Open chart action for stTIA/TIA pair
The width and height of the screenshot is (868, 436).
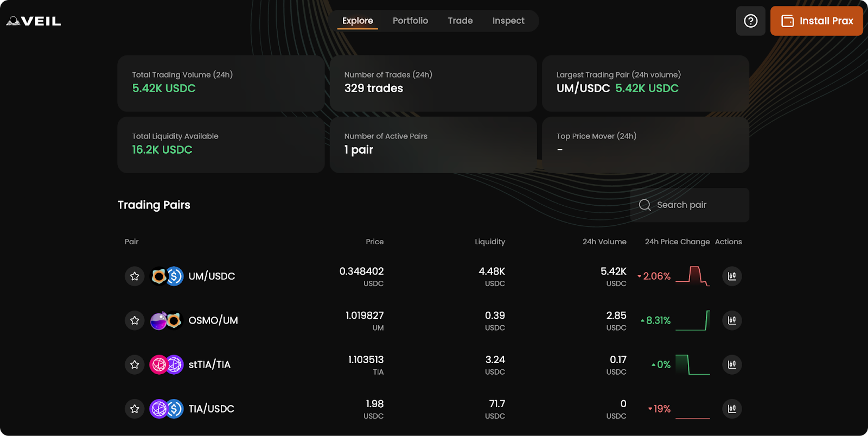[x=732, y=364]
